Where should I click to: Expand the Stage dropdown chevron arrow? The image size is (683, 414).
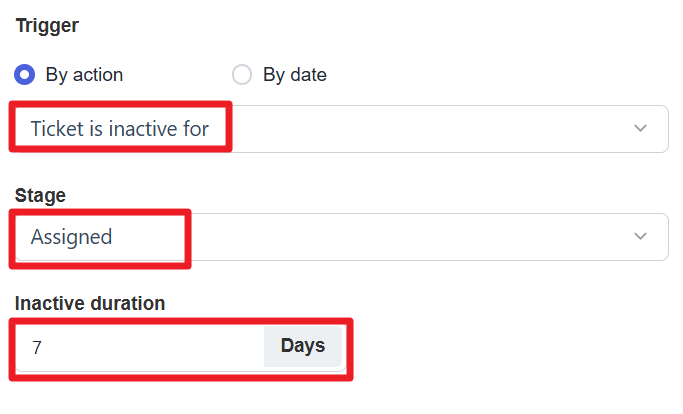point(641,237)
